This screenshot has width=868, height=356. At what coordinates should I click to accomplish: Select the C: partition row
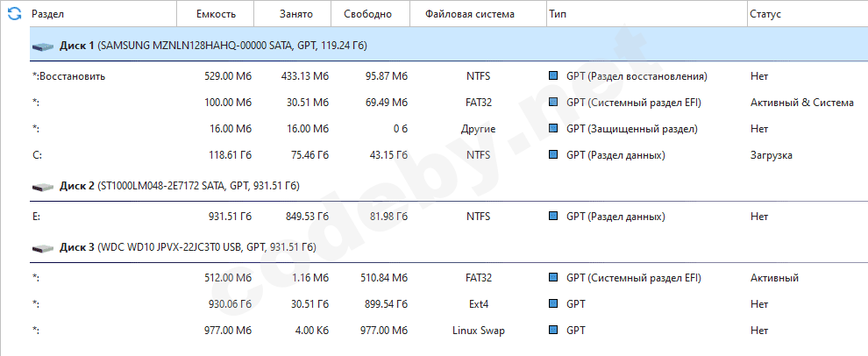pos(263,155)
